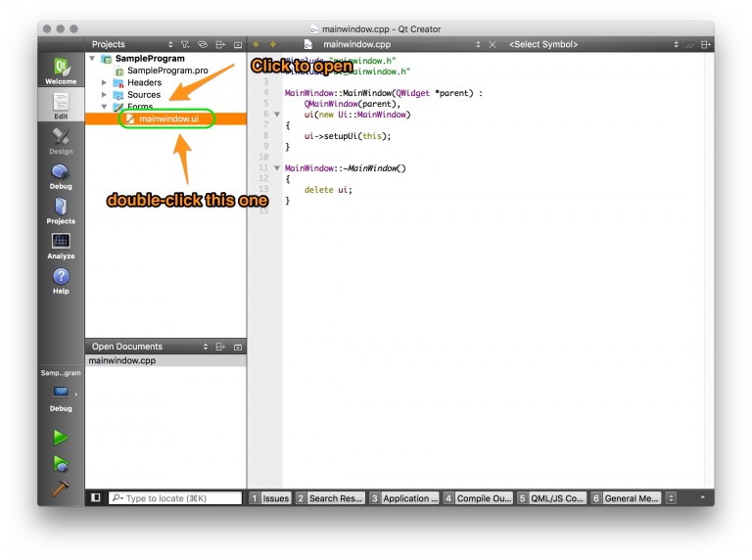Go forward in editor navigation history
The width and height of the screenshot is (752, 560).
tap(272, 45)
